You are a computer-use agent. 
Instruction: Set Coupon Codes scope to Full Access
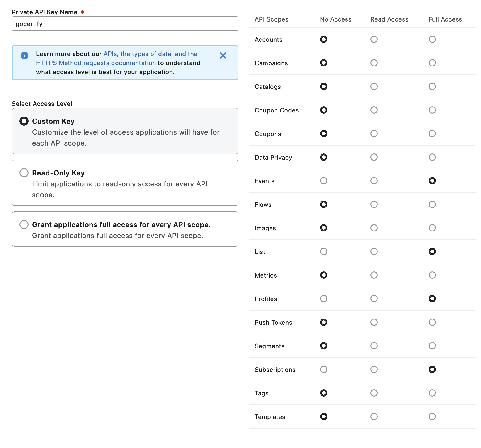[432, 110]
